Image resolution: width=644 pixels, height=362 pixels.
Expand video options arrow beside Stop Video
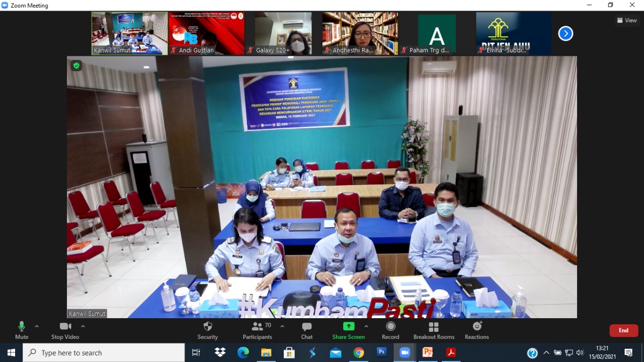click(83, 326)
